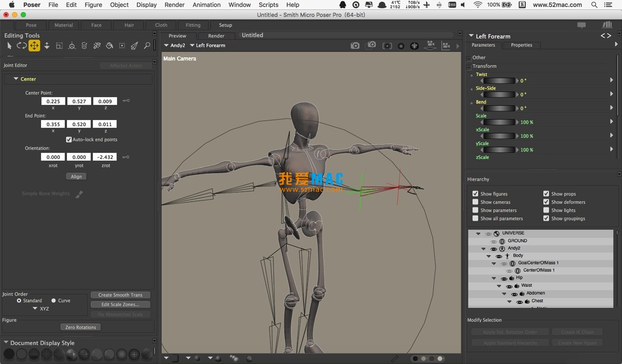Click the render camera icon above the preview
This screenshot has height=364, width=622.
coord(355,45)
